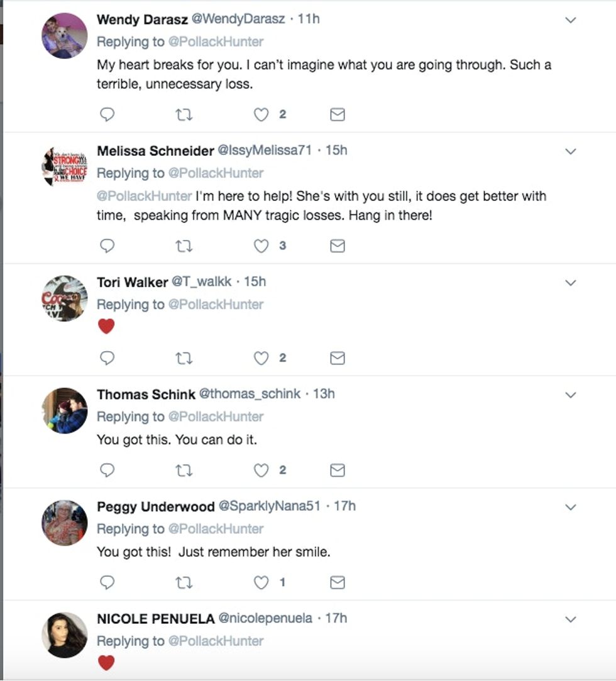This screenshot has height=681, width=616.
Task: Open the dropdown arrow on Nicole Penuela's tweet
Action: click(x=571, y=619)
